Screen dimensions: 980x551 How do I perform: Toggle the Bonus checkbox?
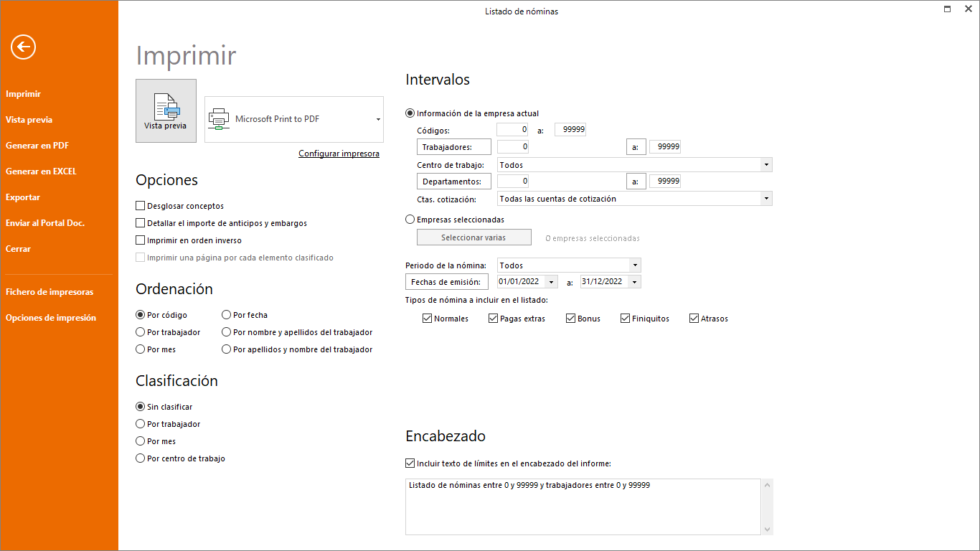tap(571, 319)
